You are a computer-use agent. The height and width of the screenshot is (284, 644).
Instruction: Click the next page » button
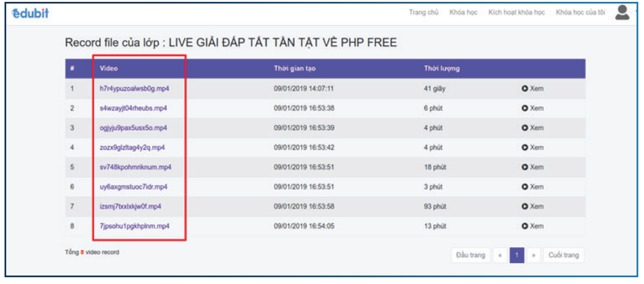534,255
